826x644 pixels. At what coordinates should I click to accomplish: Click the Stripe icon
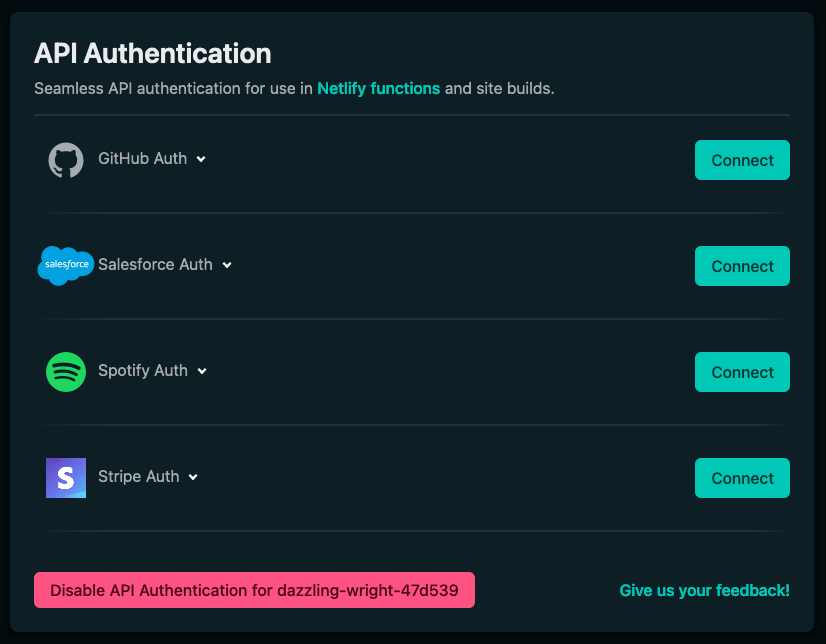click(x=65, y=477)
